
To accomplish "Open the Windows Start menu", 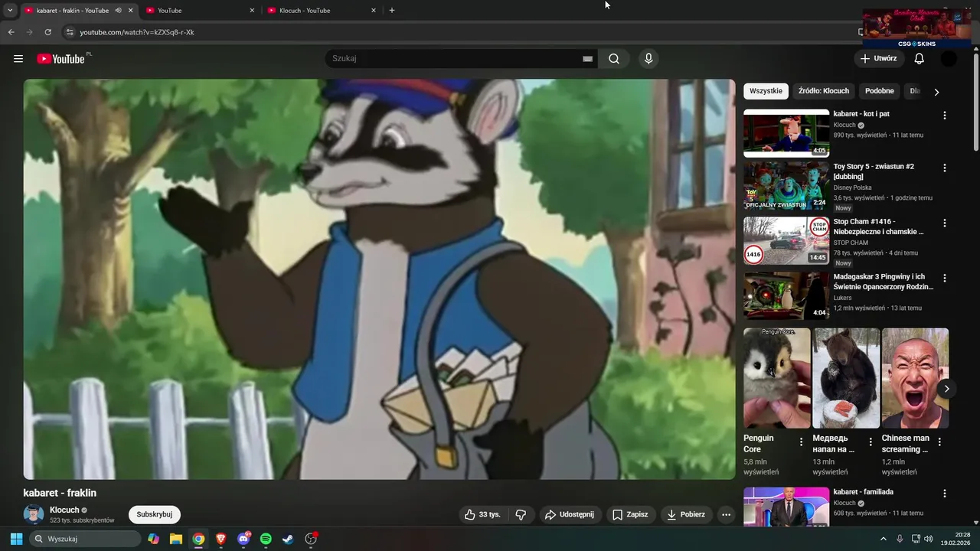I will pos(16,539).
